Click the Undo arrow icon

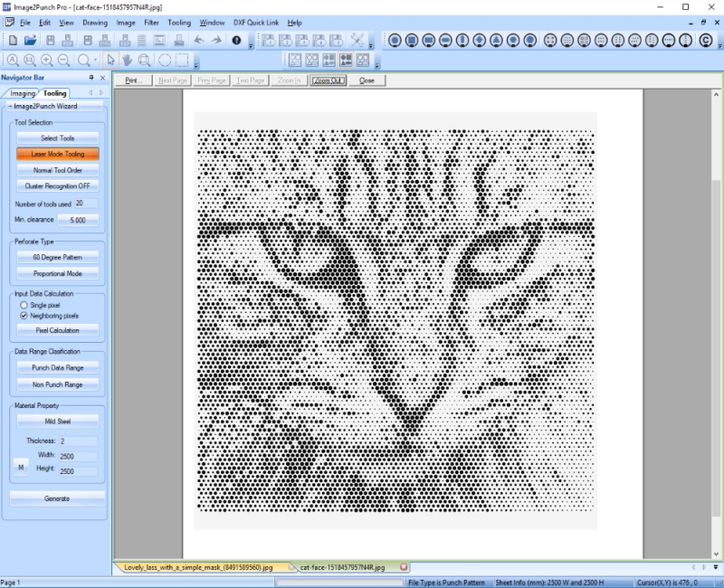click(199, 41)
